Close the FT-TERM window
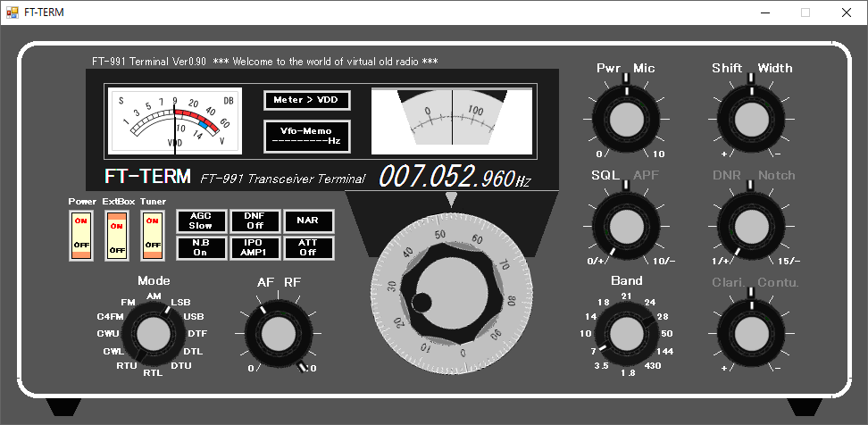The height and width of the screenshot is (425, 868). (x=847, y=12)
